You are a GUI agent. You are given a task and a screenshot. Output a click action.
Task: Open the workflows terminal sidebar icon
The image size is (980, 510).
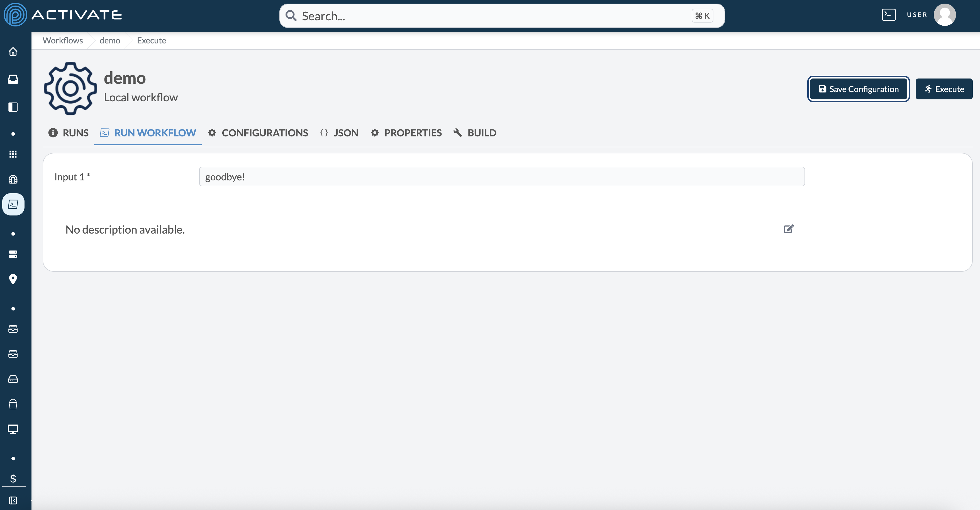click(x=13, y=204)
